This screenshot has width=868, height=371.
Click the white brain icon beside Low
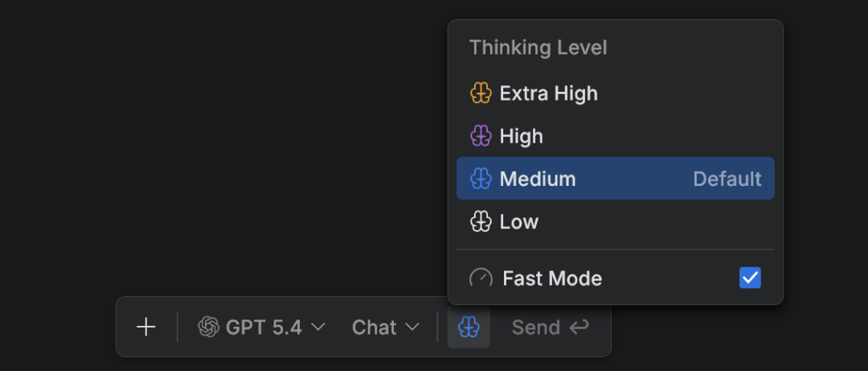pos(481,221)
